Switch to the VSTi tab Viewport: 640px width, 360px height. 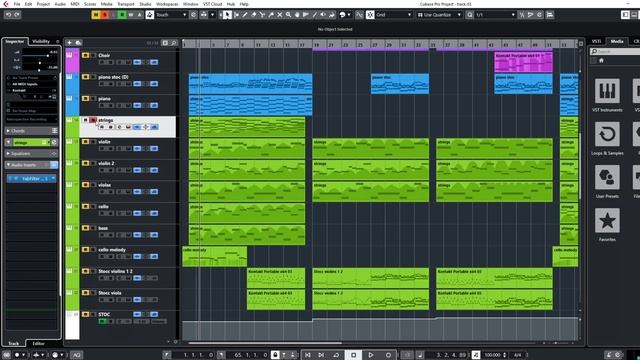596,41
